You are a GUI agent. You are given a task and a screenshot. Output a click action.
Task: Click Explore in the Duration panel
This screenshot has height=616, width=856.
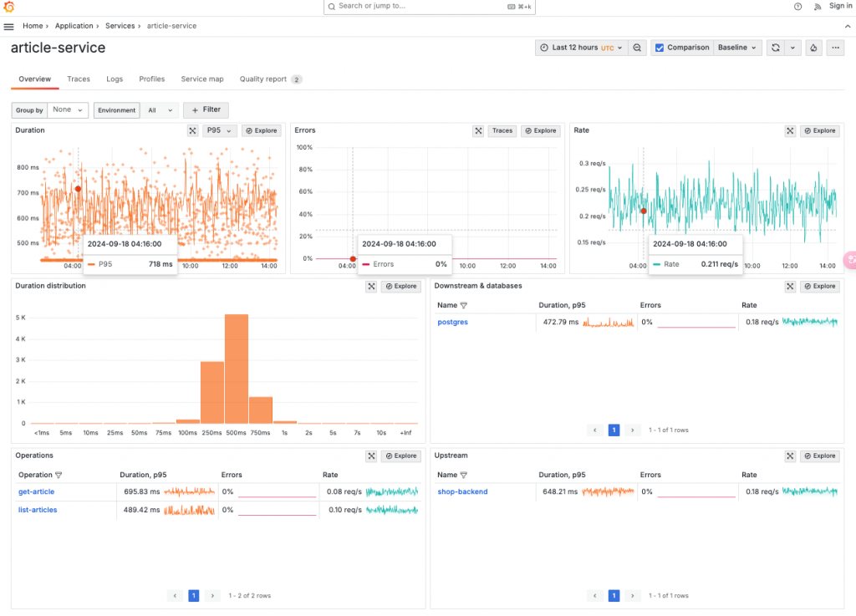pyautogui.click(x=261, y=131)
